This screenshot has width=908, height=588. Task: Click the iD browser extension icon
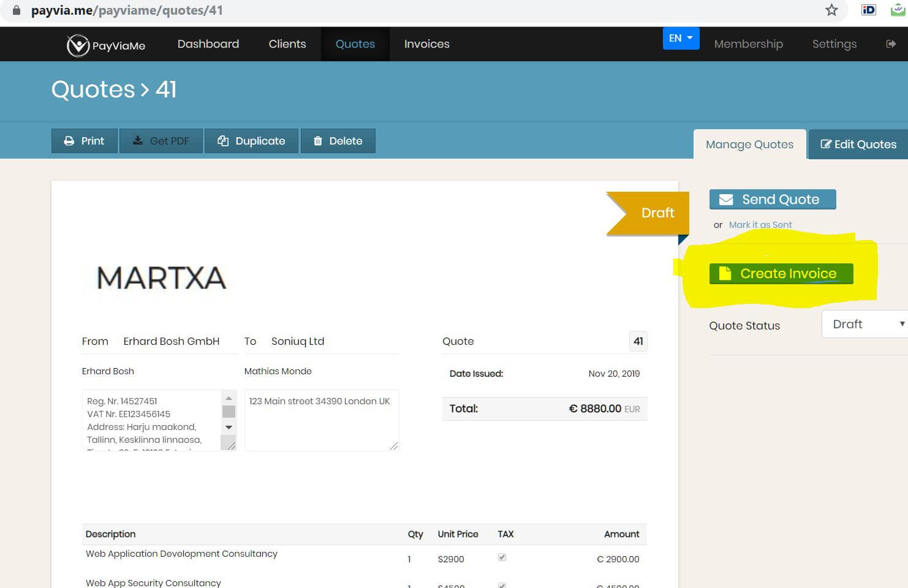click(868, 10)
